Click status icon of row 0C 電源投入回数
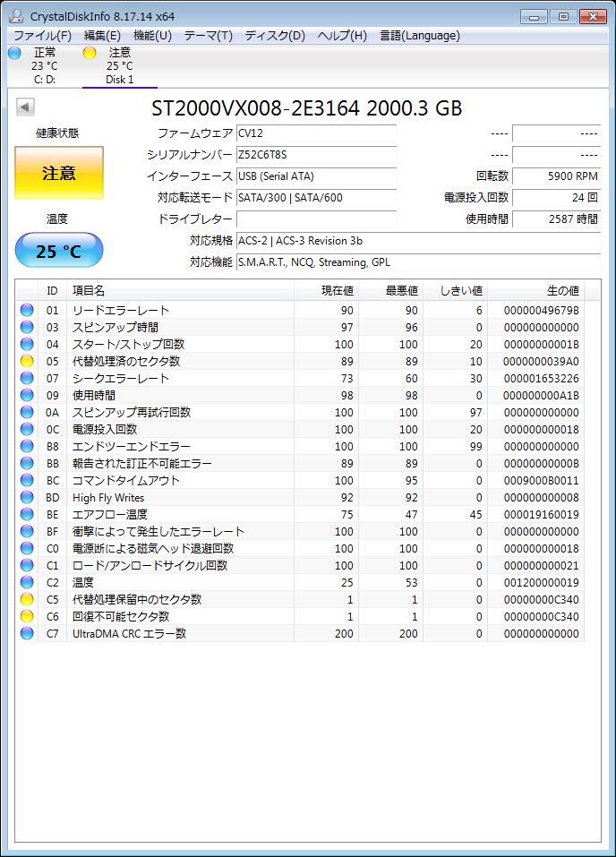Screen dimensions: 616x857 27,429
